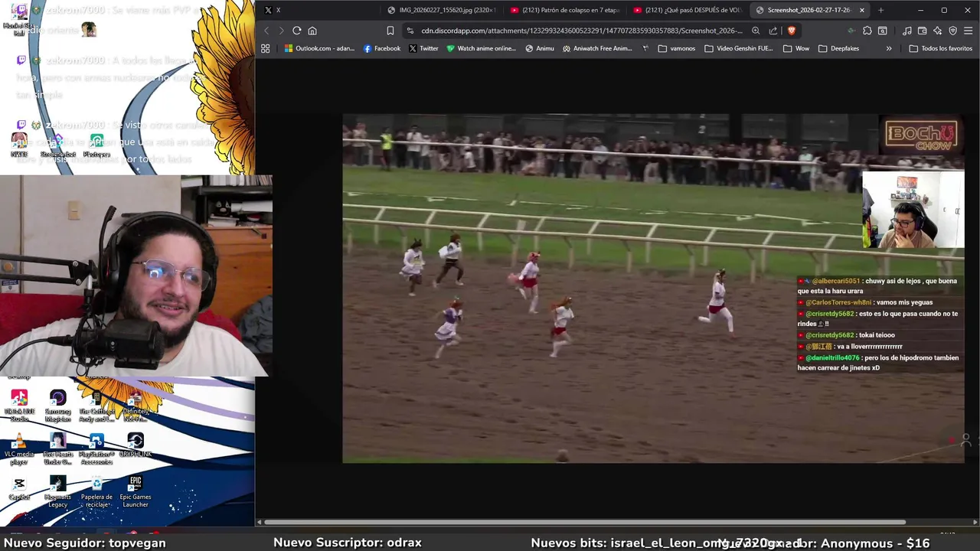This screenshot has width=980, height=551.
Task: Expand the hidden bookmarks overflow chevron
Action: click(889, 48)
